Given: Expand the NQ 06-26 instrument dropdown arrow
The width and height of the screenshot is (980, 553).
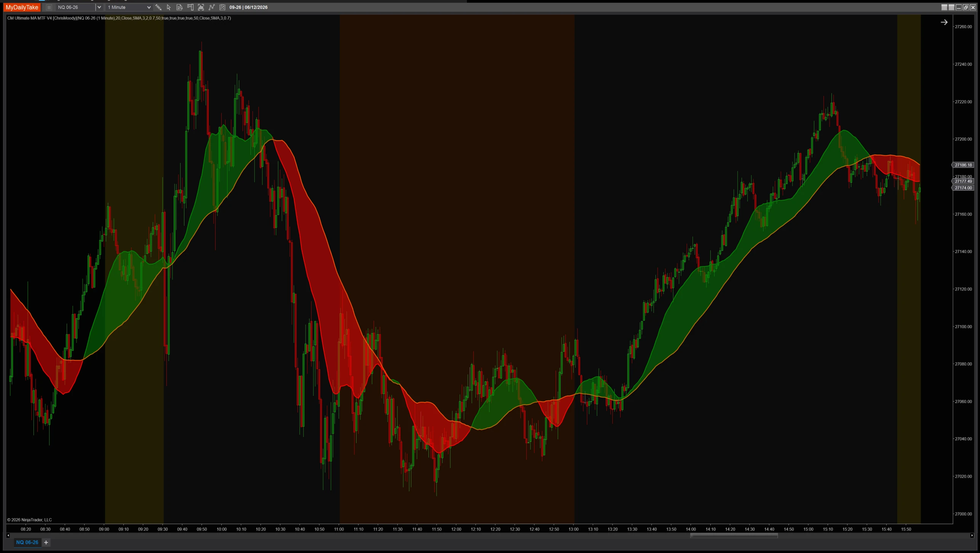Looking at the screenshot, I should [x=99, y=7].
